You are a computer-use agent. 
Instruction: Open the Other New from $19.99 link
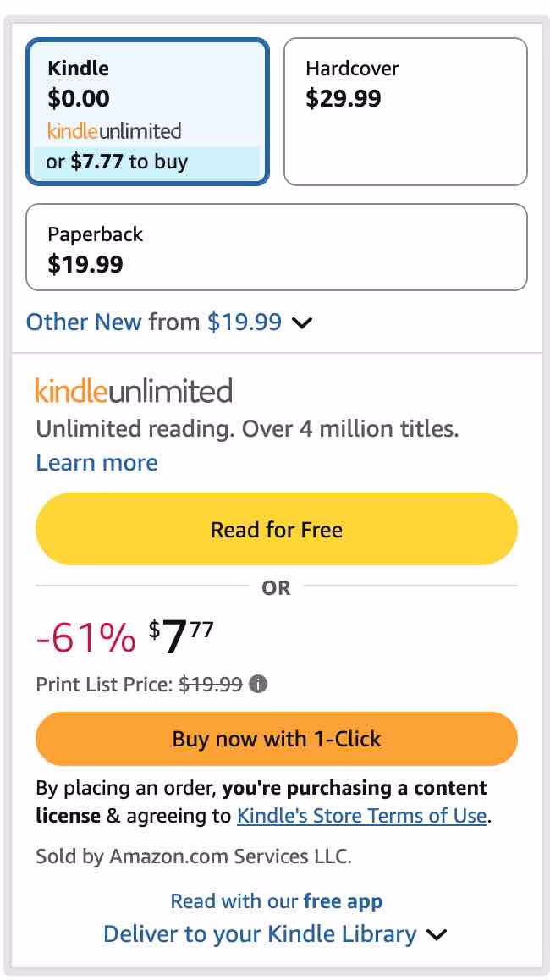pos(154,322)
